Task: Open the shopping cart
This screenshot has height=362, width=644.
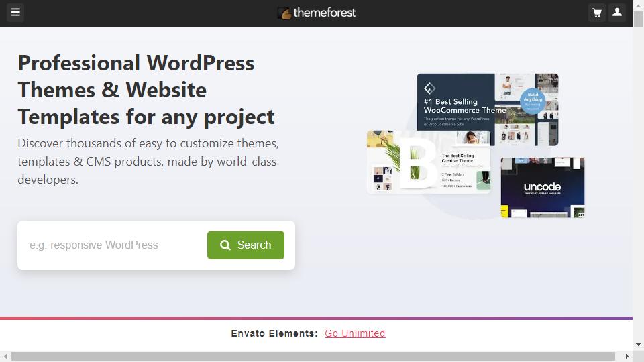Action: 597,13
